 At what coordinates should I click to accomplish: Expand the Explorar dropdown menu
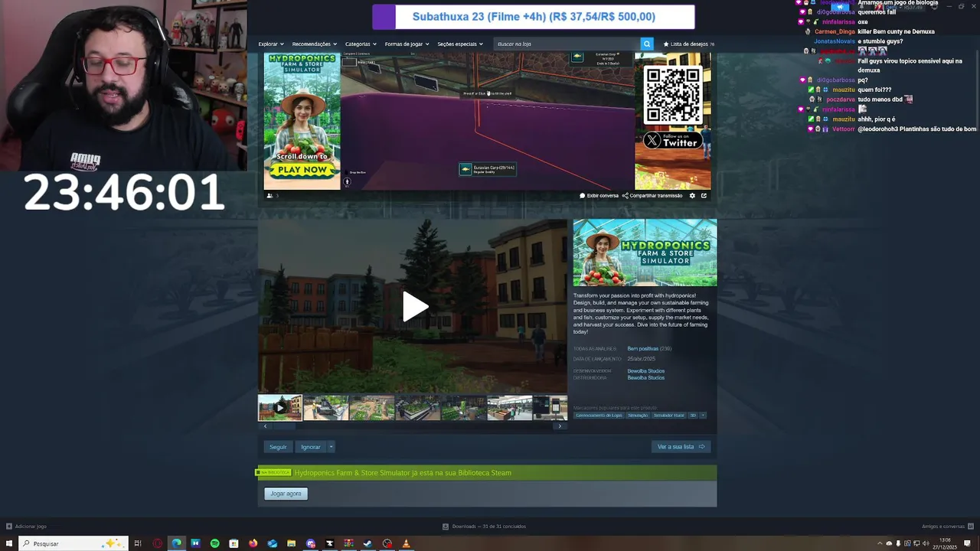pos(271,44)
